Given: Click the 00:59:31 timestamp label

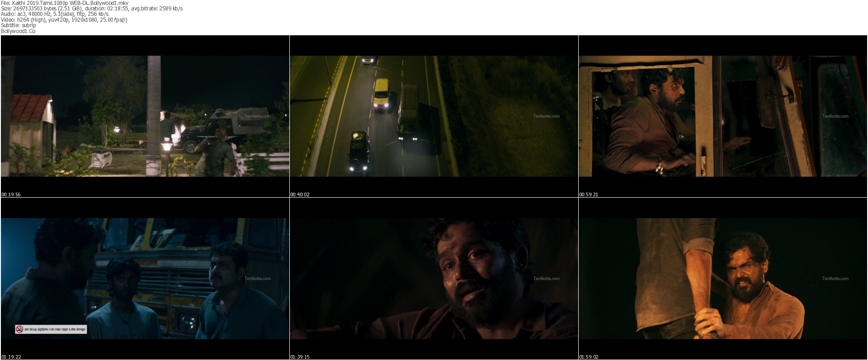Looking at the screenshot, I should [589, 194].
